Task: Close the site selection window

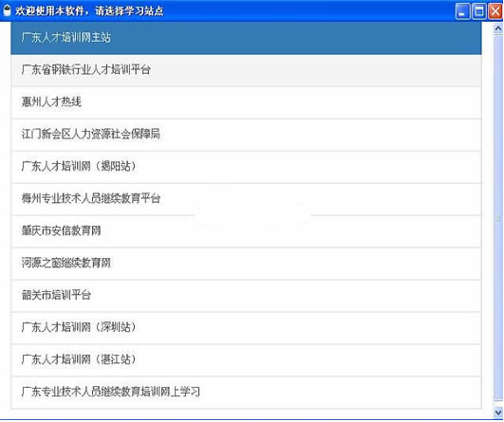Action: [x=495, y=11]
